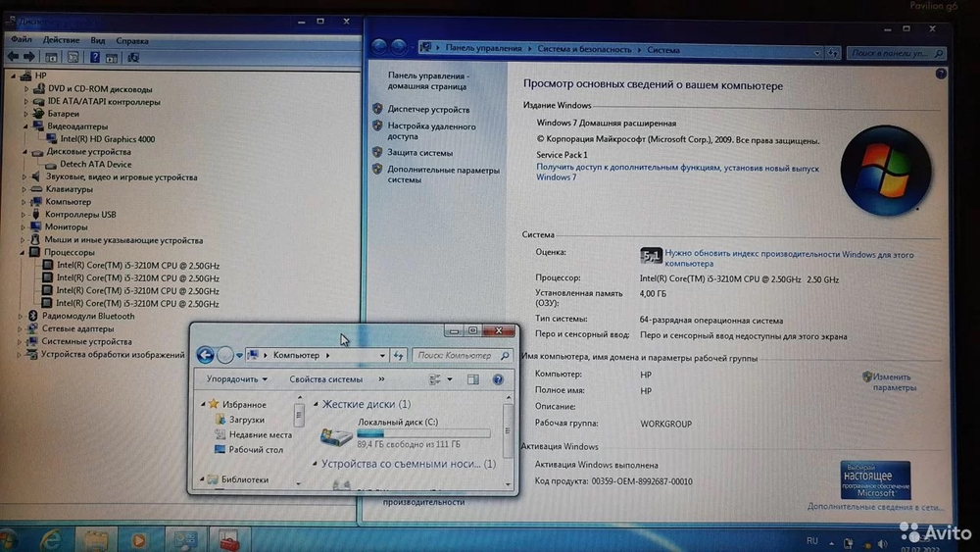Click the RU language indicator in tray

click(811, 541)
